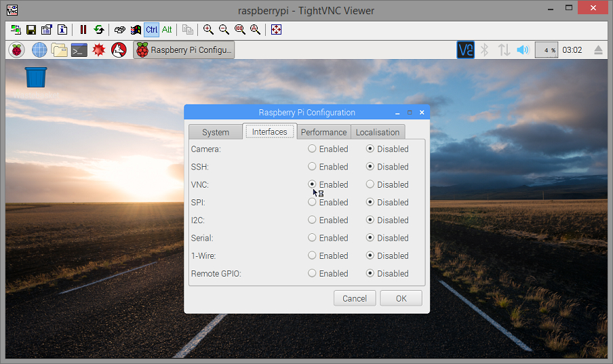Click the VNC server tray icon
613x364 pixels.
[466, 50]
